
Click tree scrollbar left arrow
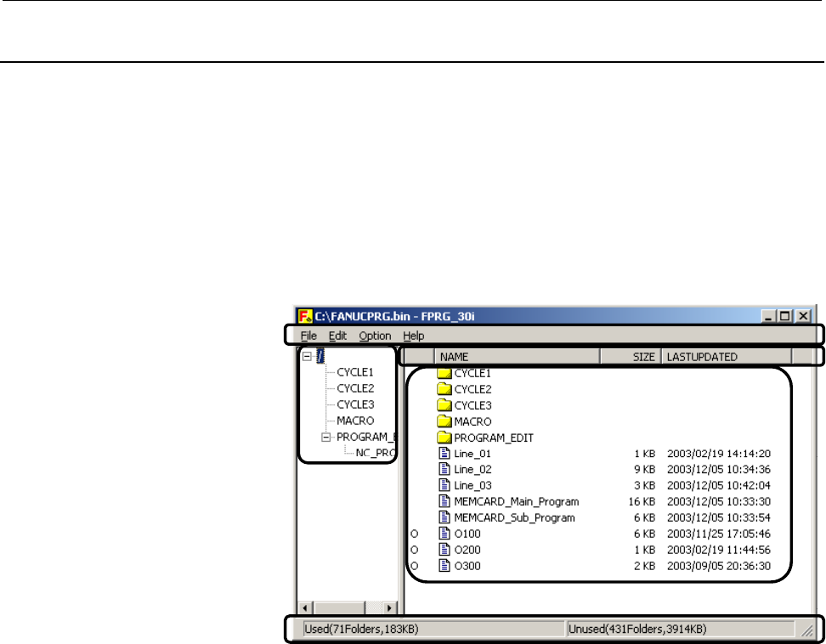pos(305,607)
